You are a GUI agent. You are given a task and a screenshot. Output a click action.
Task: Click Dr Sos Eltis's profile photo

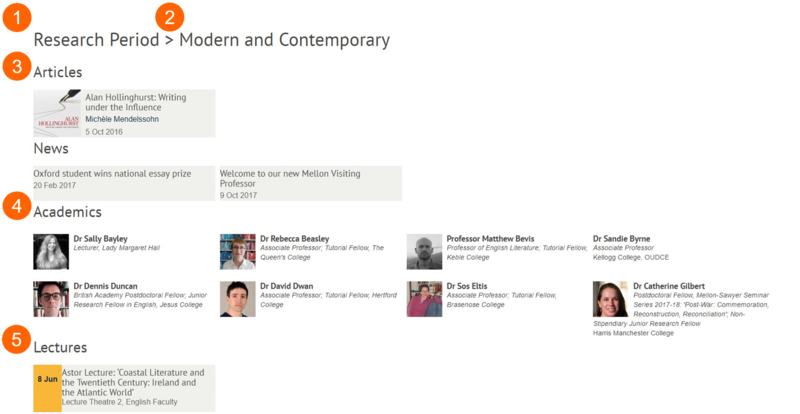pyautogui.click(x=425, y=298)
